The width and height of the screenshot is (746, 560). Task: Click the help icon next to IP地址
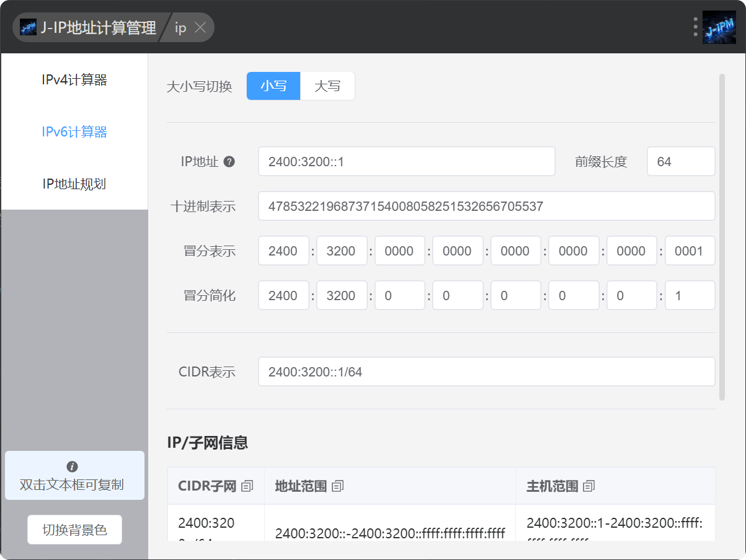229,162
